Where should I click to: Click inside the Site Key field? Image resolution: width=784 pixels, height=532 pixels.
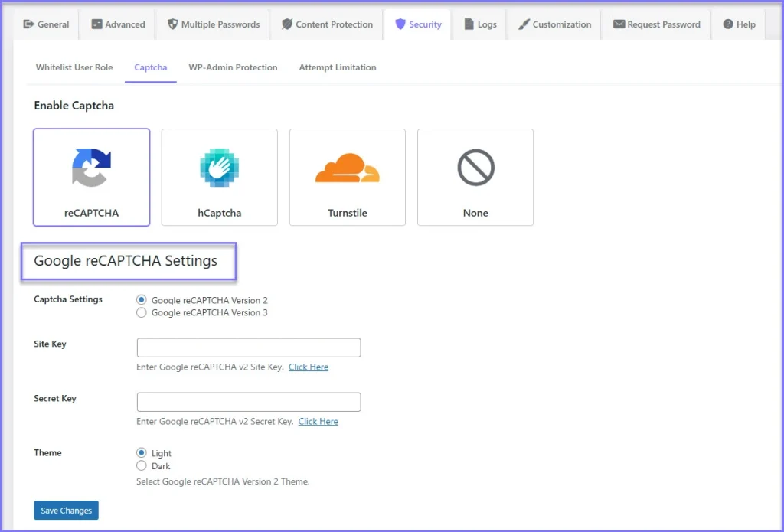247,348
